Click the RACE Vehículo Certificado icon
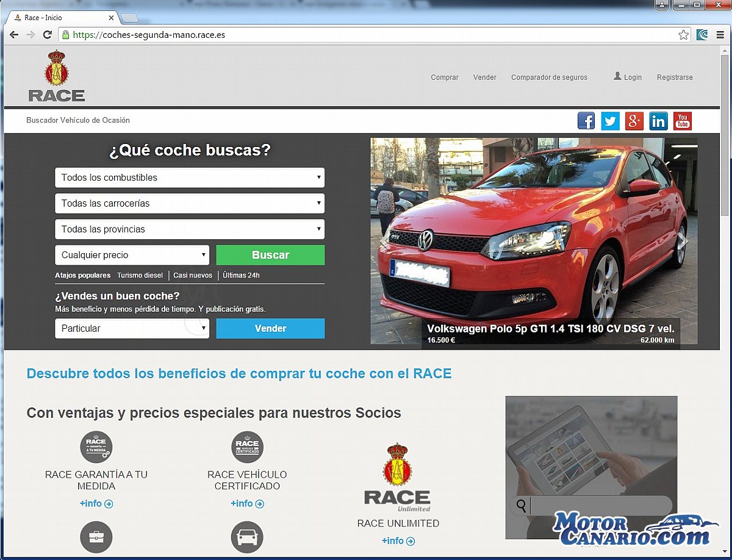The image size is (732, 560). 247,447
